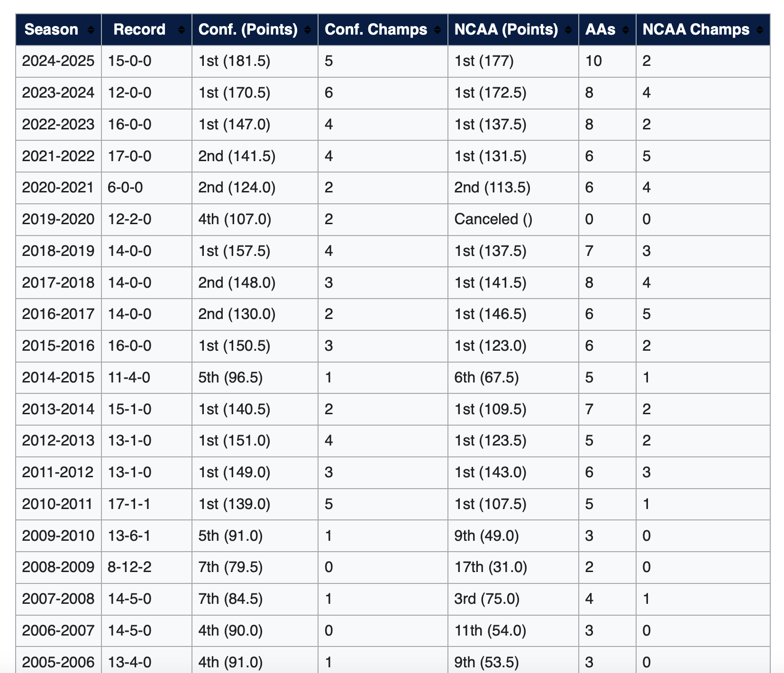Image resolution: width=784 pixels, height=673 pixels.
Task: Click the sort arrows icon beside Record
Action: coord(181,30)
